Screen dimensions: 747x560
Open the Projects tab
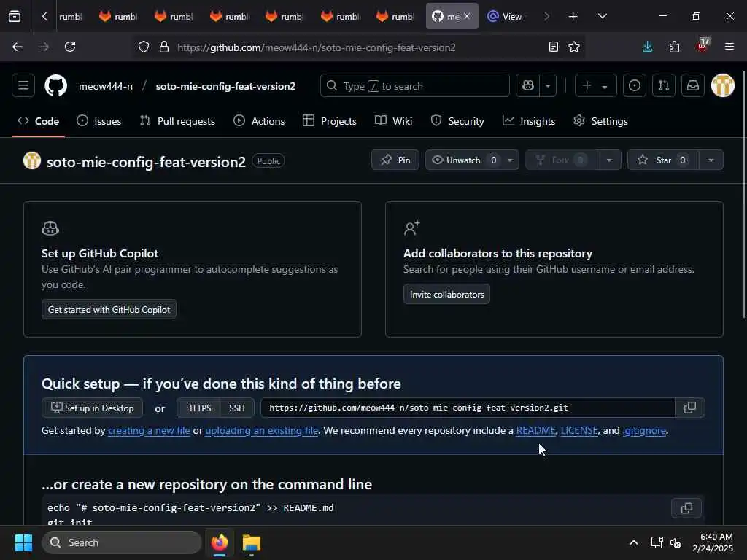pos(330,121)
